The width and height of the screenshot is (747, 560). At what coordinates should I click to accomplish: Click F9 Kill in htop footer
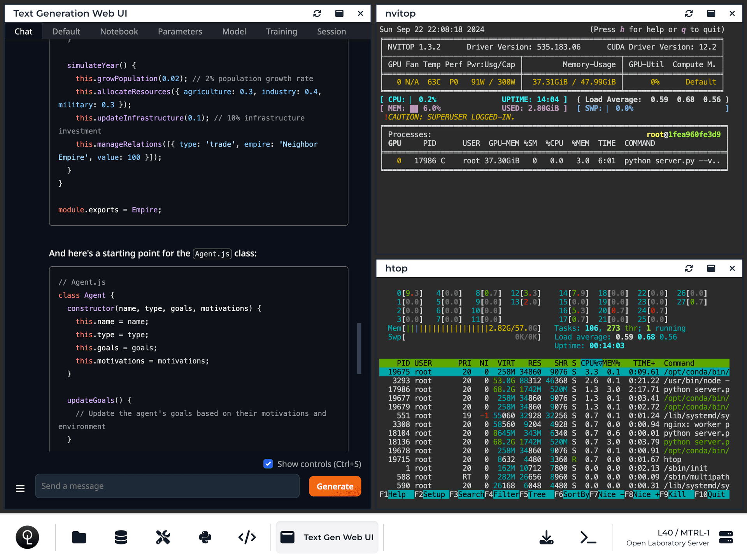point(677,494)
